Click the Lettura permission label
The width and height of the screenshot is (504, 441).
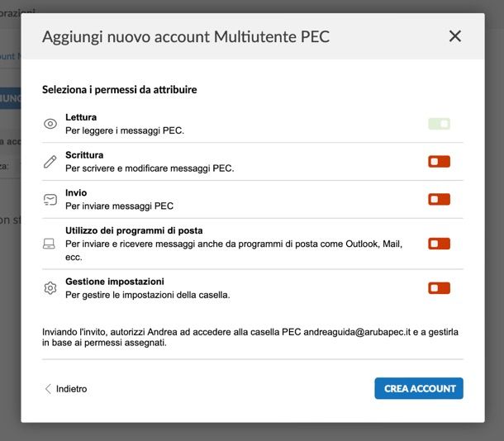pyautogui.click(x=81, y=117)
